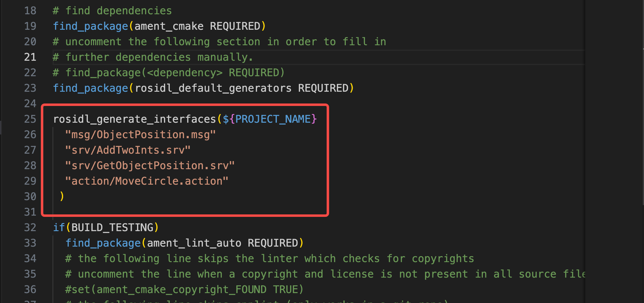This screenshot has width=644, height=303.
Task: Click 'rosidl_default_generators' on line 23
Action: coord(213,88)
